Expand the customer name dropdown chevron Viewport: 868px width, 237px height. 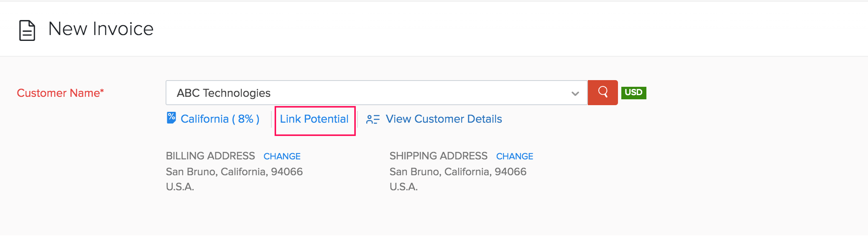[575, 93]
